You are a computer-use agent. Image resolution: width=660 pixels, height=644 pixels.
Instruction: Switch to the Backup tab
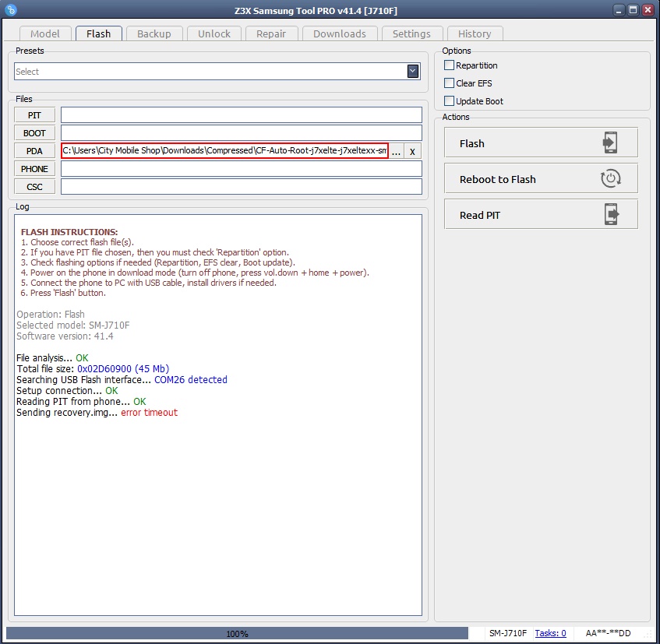click(154, 33)
